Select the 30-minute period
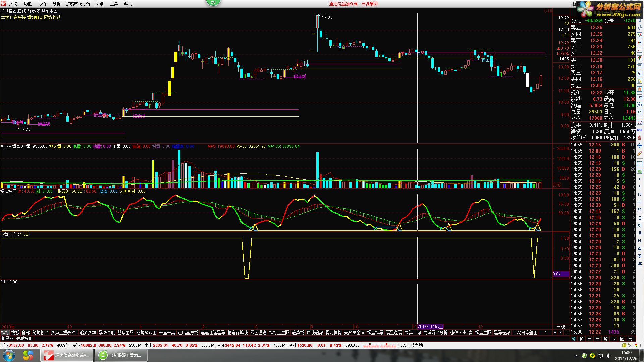 pos(640,202)
